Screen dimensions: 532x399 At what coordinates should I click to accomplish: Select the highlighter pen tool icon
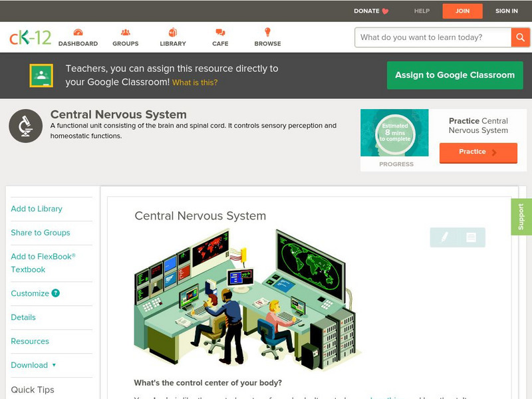click(x=444, y=237)
